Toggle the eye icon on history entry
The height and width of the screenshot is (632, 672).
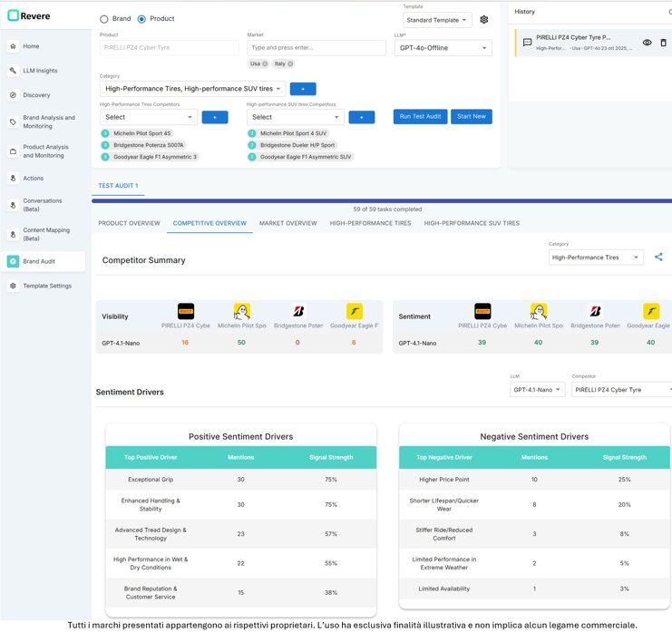(647, 43)
